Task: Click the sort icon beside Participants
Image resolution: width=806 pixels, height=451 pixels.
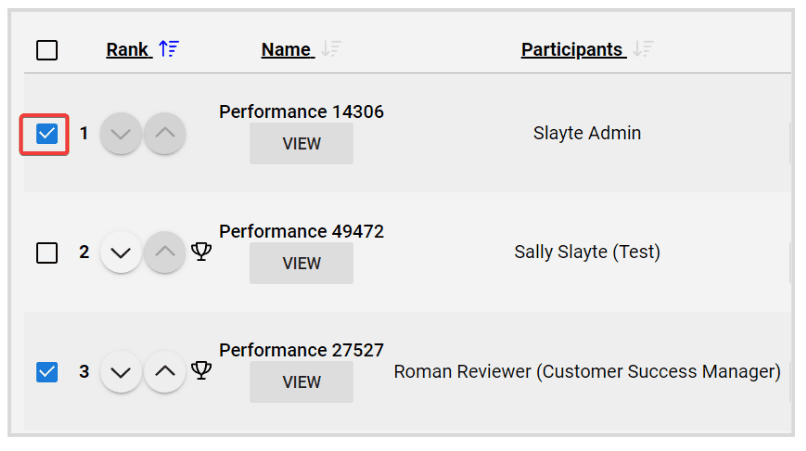Action: pos(643,49)
